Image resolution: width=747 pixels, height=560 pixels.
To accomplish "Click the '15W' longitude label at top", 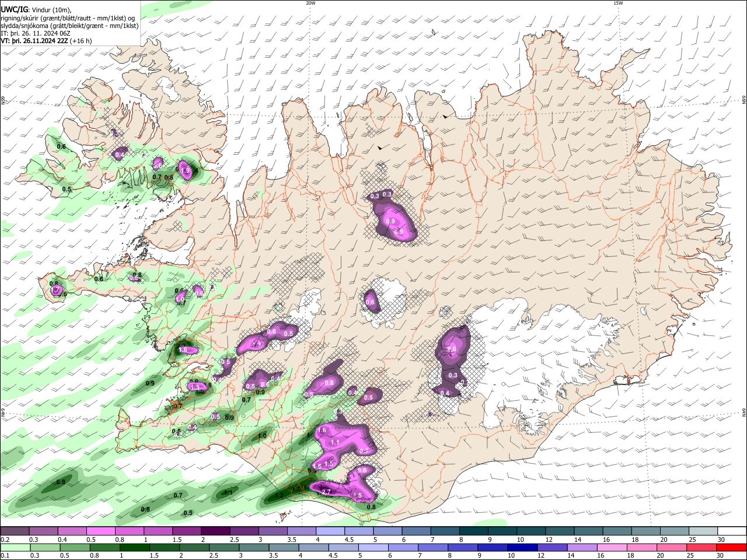I will tap(618, 3).
